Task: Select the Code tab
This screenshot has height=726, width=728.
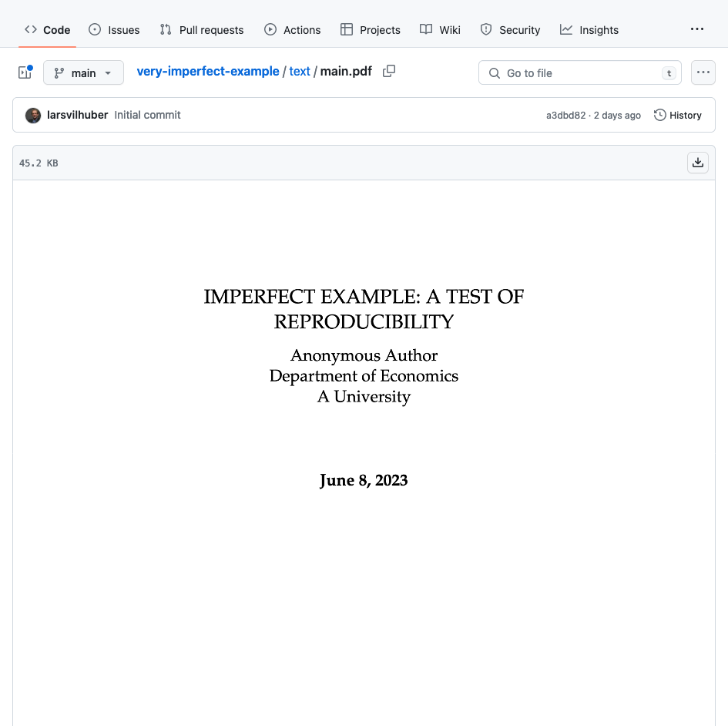Action: click(x=47, y=30)
